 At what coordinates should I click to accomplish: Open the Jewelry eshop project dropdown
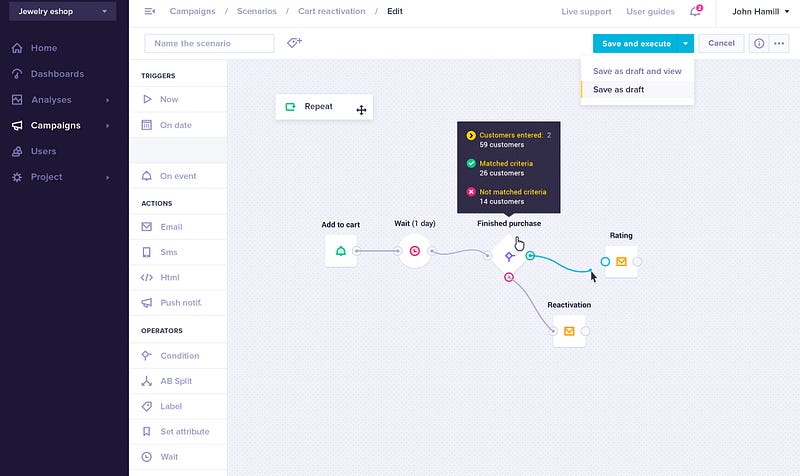click(63, 11)
